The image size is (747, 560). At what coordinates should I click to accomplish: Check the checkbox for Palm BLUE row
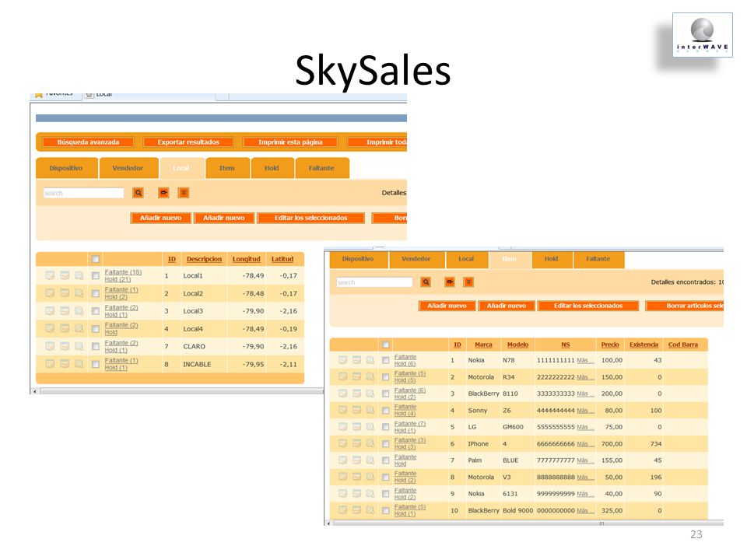coord(385,460)
